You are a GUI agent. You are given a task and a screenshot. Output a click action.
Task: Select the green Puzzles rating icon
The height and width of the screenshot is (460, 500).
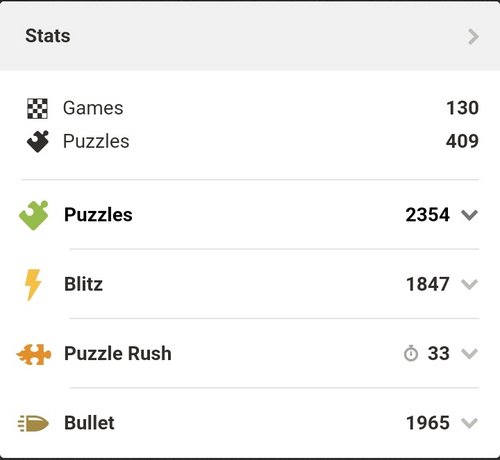[34, 215]
